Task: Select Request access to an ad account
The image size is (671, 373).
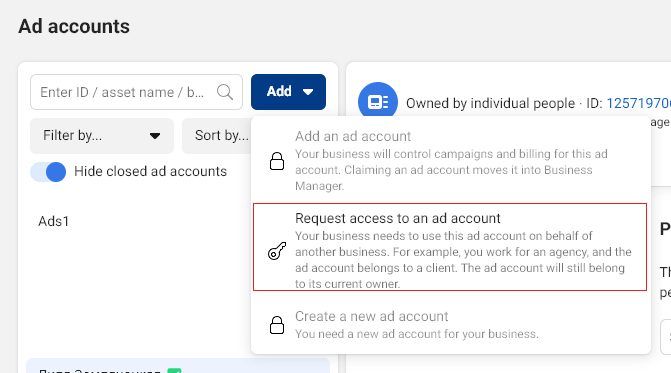Action: (x=450, y=247)
